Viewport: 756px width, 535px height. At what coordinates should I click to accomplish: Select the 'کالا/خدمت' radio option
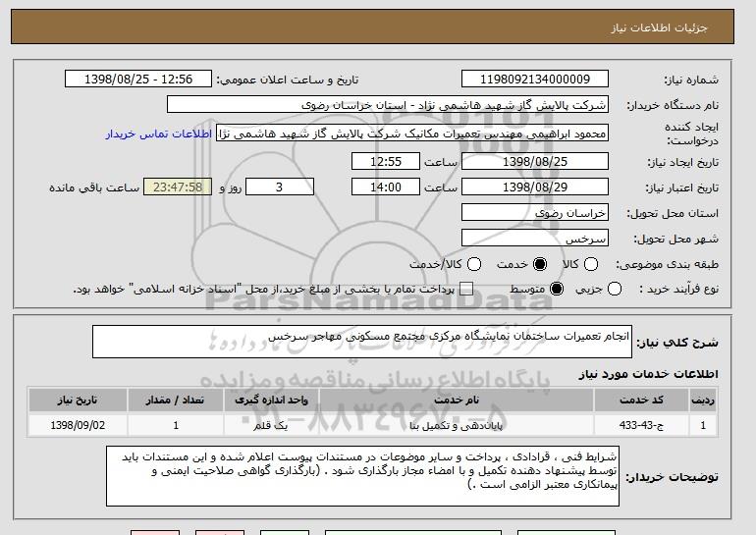pyautogui.click(x=474, y=264)
